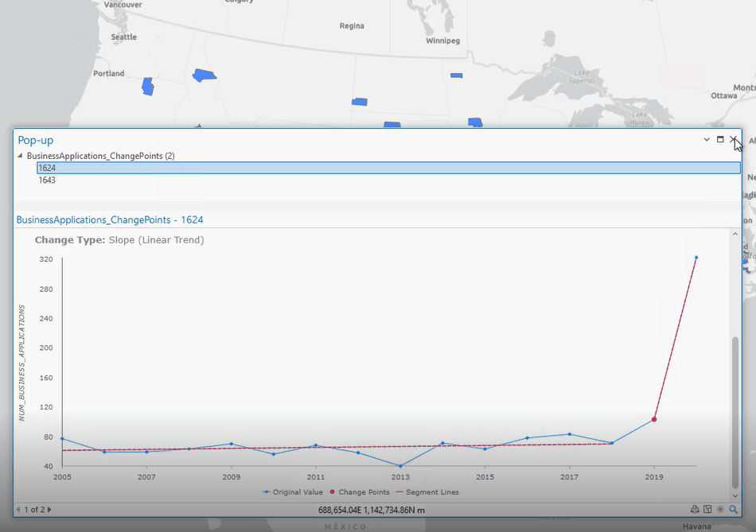Go to the previous pop-up result arrow
The width and height of the screenshot is (756, 532).
(x=18, y=510)
